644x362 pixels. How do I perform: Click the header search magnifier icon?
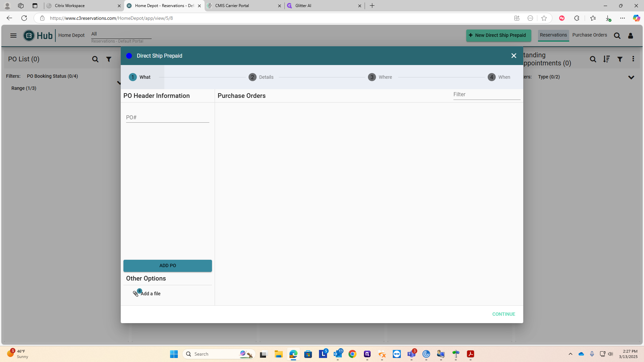coord(617,36)
